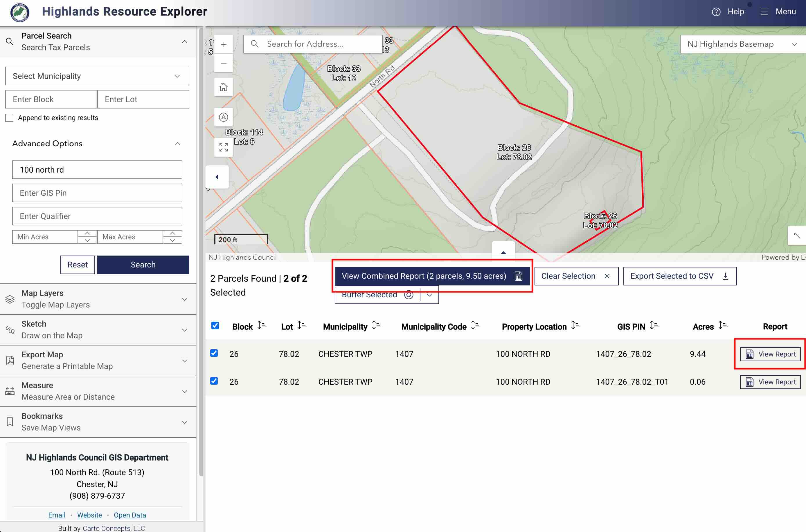Screen dimensions: 806x532
Task: Expand the map to fullscreen view
Action: tap(223, 147)
